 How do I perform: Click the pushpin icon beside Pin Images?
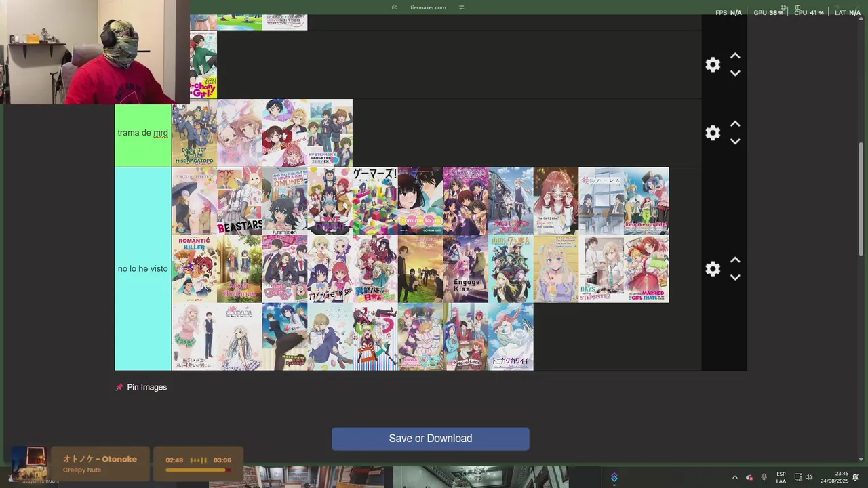tap(119, 387)
